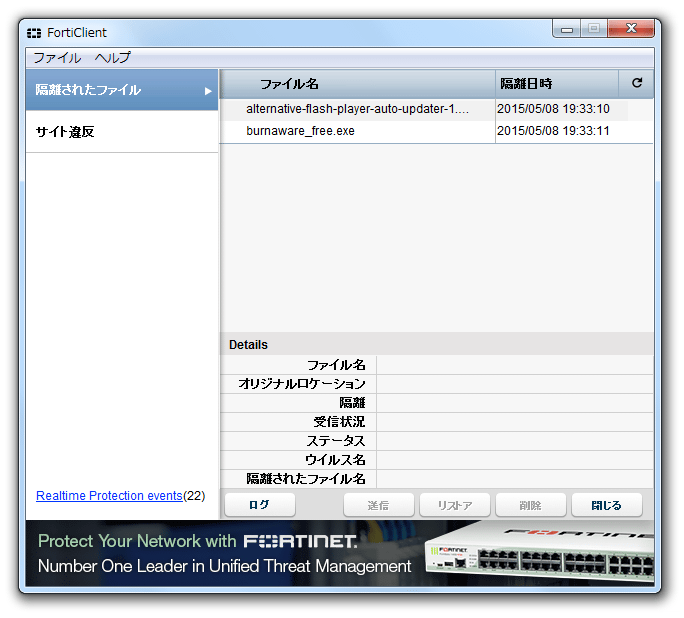Click the ウイルス名 detail label

point(335,460)
